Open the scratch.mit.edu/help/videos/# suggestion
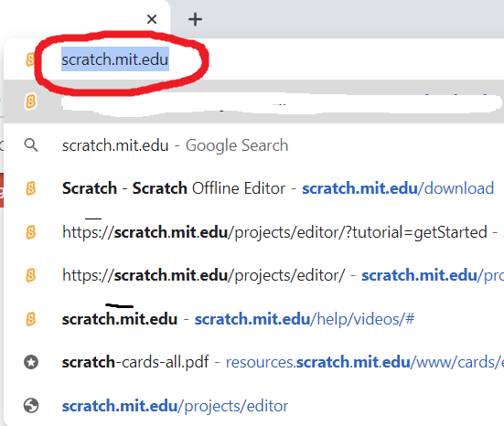This screenshot has width=504, height=426. tap(254, 319)
